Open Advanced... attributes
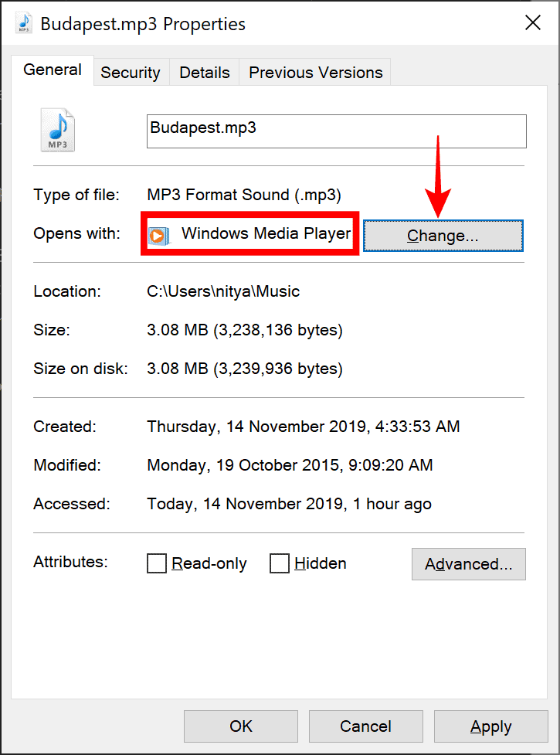This screenshot has width=560, height=755. click(469, 564)
